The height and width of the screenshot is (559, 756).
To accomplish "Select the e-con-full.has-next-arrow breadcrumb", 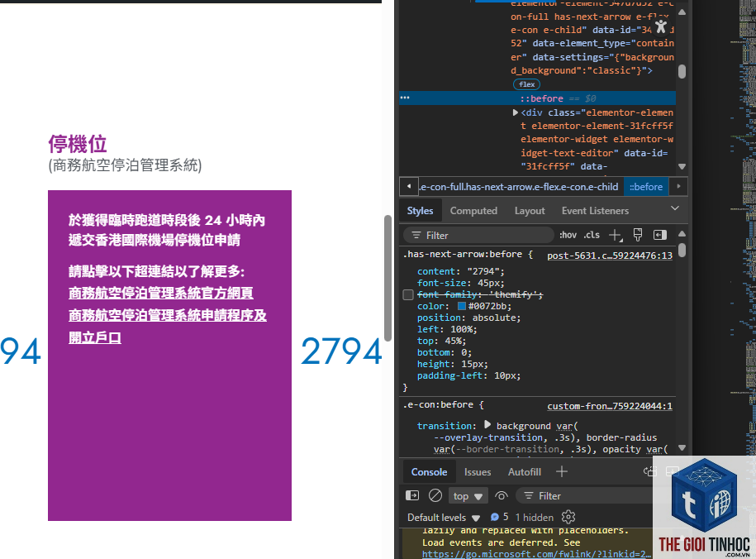I will click(519, 187).
